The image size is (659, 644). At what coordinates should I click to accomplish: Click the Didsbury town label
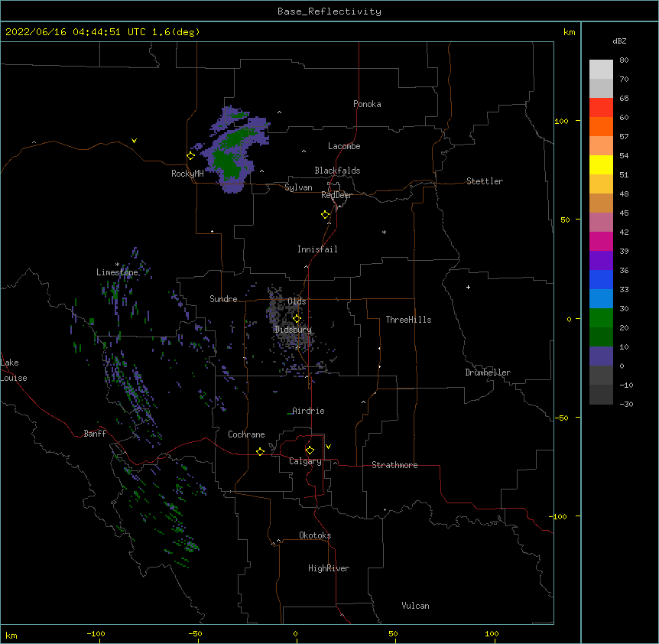(x=294, y=330)
